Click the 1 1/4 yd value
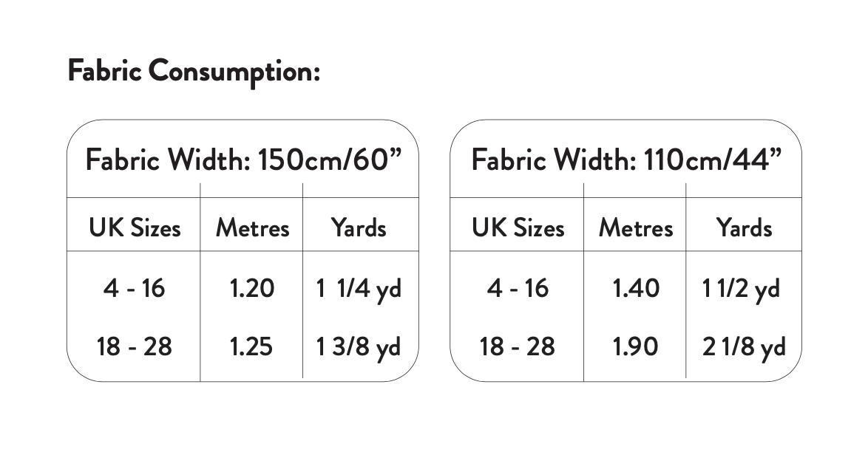868x455 pixels. [x=359, y=288]
